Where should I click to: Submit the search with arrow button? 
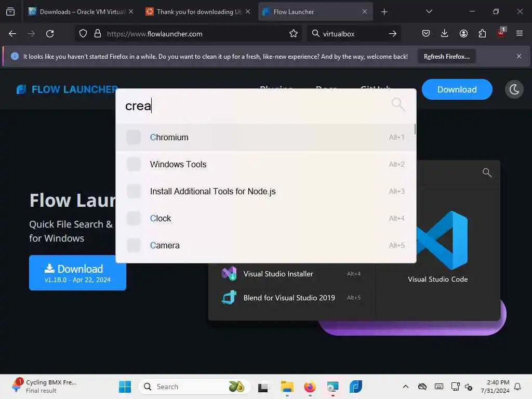tap(393, 34)
